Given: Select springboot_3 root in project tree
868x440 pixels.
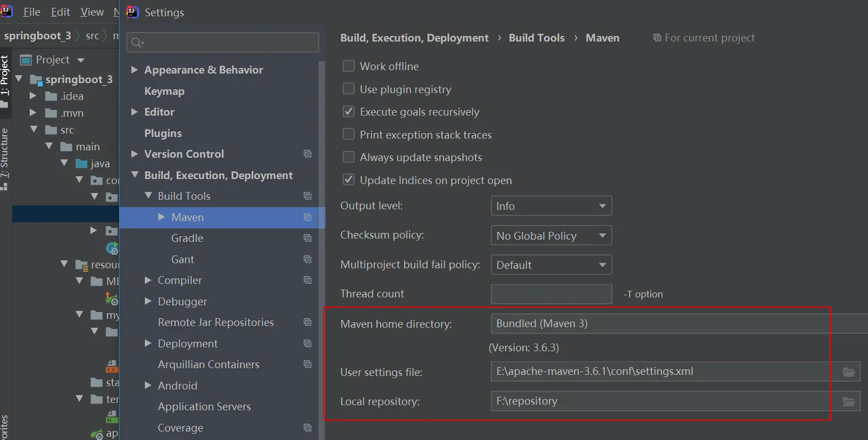Looking at the screenshot, I should pyautogui.click(x=79, y=79).
